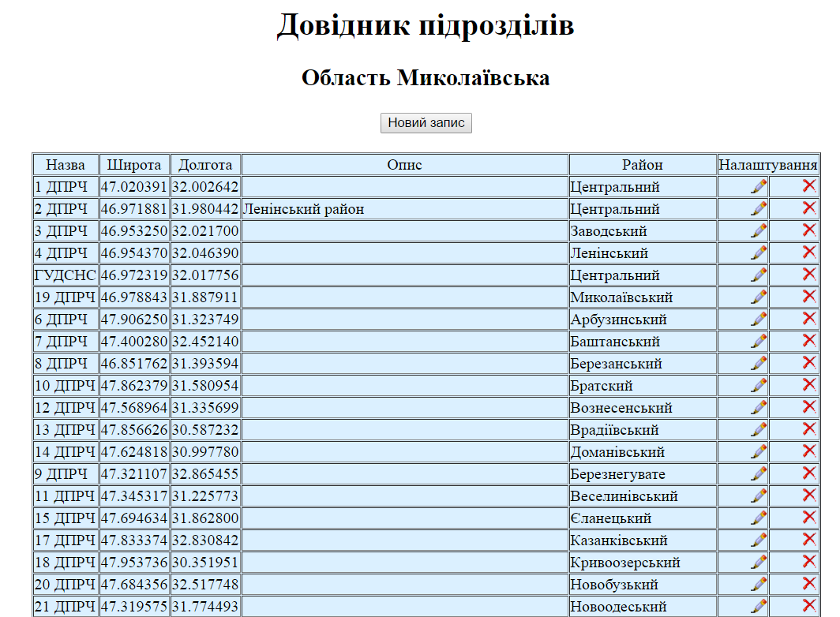Remove the 19 ДПРЧ entry using red cross
The height and width of the screenshot is (617, 840).
(808, 296)
